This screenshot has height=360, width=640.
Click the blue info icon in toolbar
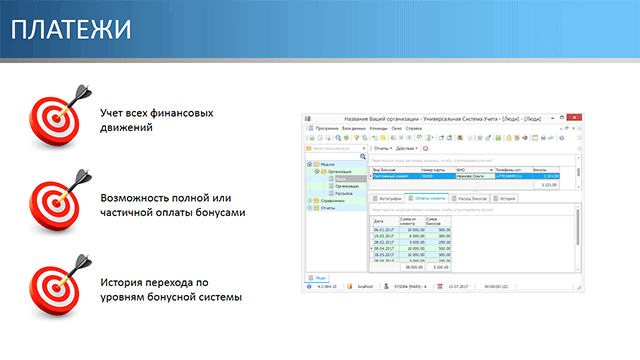(x=562, y=138)
